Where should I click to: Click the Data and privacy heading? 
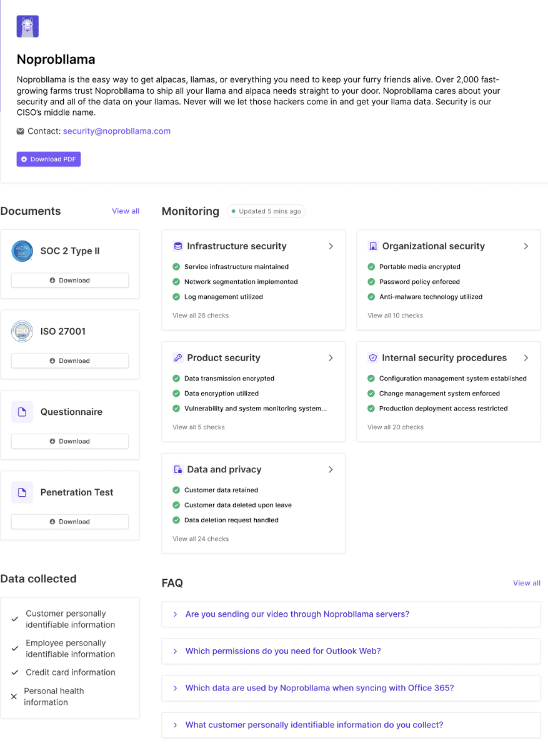(x=224, y=470)
